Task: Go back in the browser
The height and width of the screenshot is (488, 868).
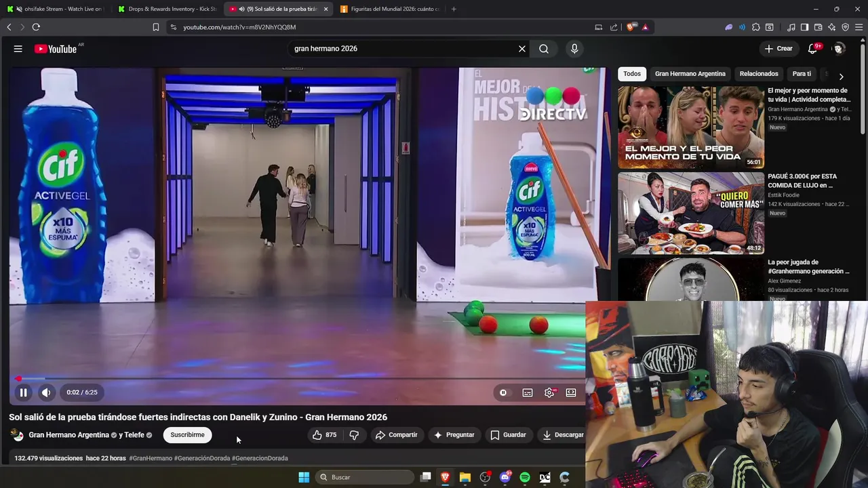Action: (9, 27)
